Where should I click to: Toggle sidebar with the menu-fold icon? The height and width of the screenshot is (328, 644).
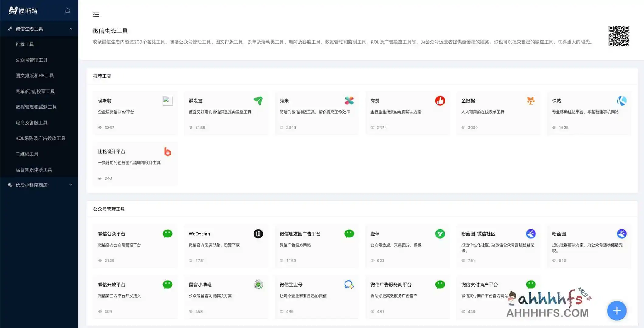pyautogui.click(x=96, y=14)
